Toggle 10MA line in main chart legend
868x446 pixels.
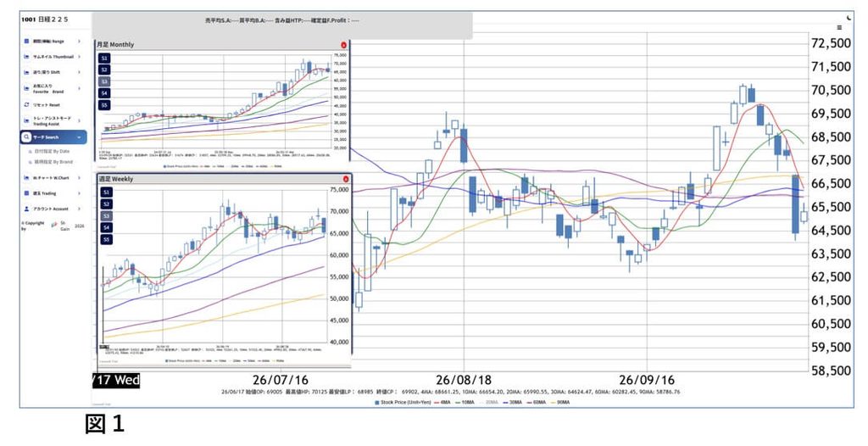pyautogui.click(x=464, y=402)
